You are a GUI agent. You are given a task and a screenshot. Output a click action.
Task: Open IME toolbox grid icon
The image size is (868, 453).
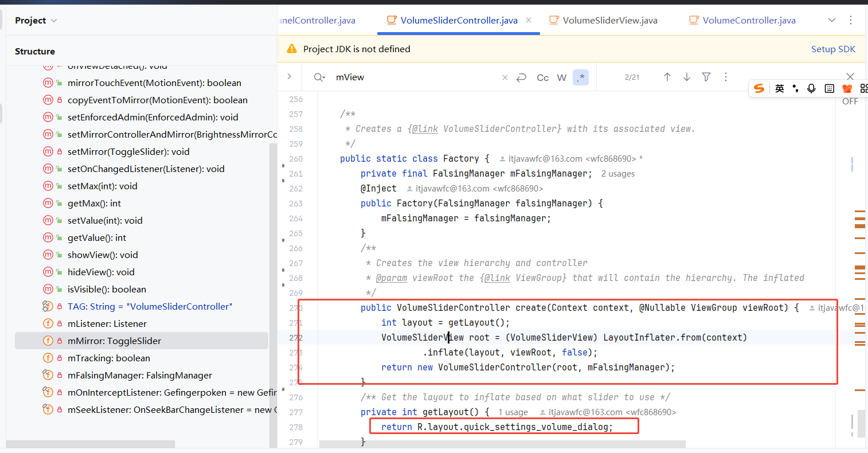pyautogui.click(x=863, y=88)
